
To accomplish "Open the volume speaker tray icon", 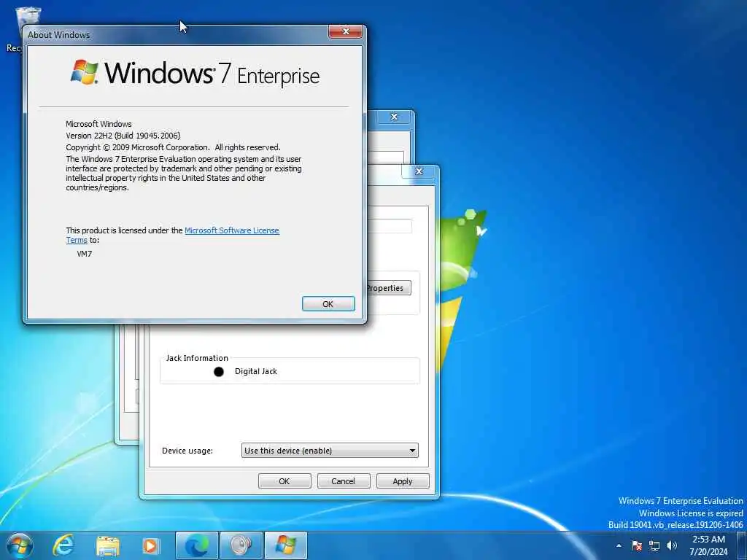I will click(672, 545).
